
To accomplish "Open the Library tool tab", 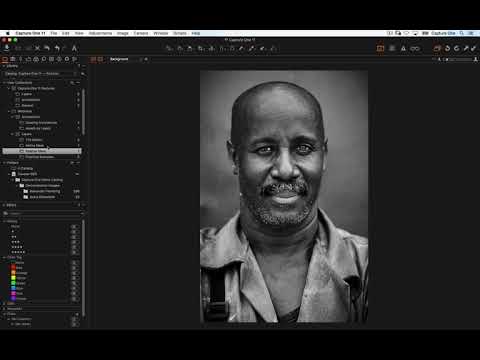I will tap(5, 59).
